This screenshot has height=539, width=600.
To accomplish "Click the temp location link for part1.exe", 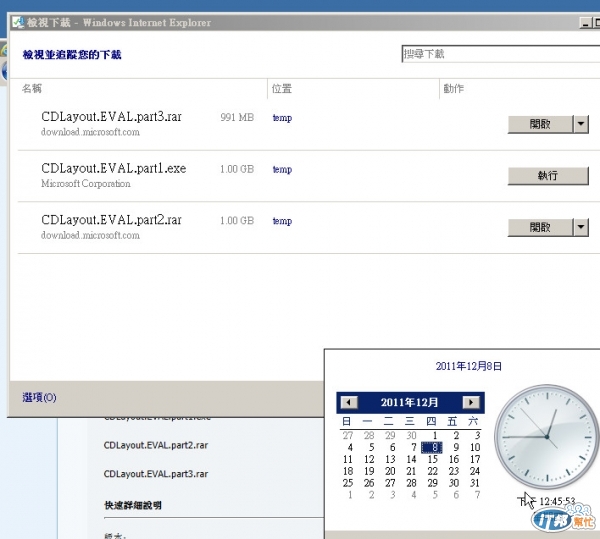I will coord(282,169).
